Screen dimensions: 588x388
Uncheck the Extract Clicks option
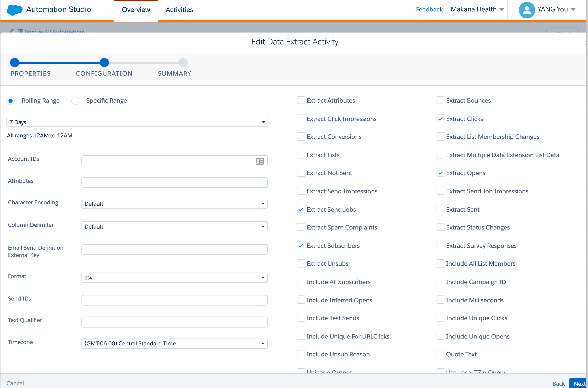(x=440, y=118)
